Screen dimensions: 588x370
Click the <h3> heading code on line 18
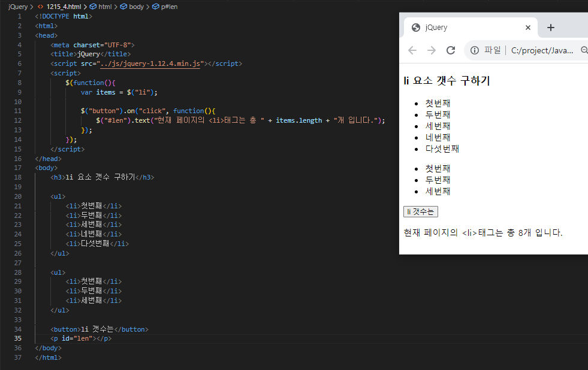[102, 177]
